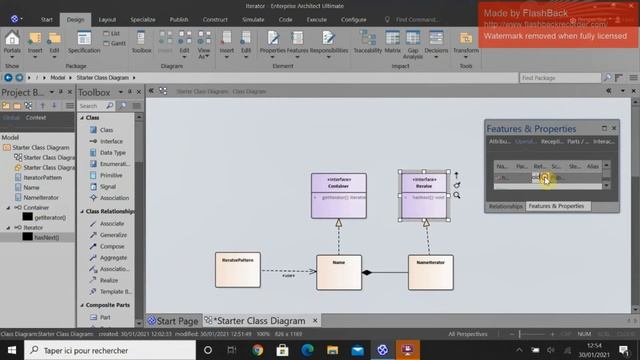
Task: Click the Windows search box
Action: (x=110, y=350)
